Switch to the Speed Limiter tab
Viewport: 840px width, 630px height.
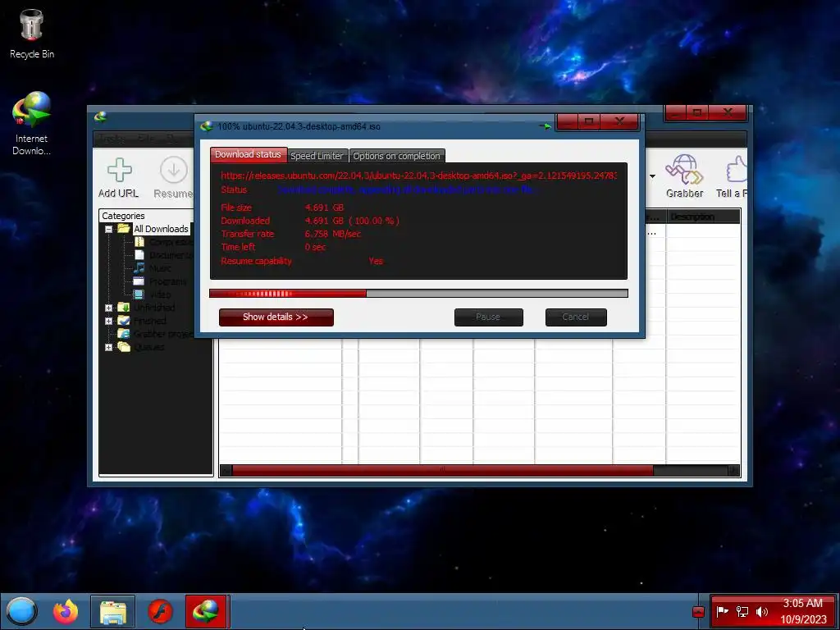(317, 156)
